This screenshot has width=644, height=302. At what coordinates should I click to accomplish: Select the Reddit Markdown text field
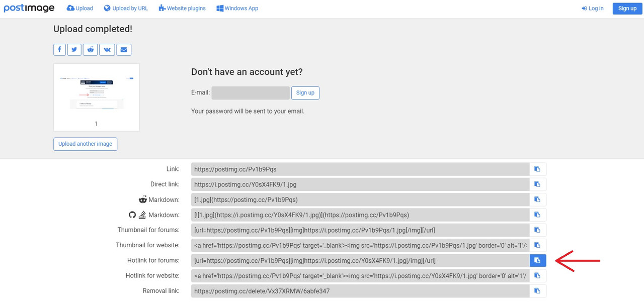360,199
